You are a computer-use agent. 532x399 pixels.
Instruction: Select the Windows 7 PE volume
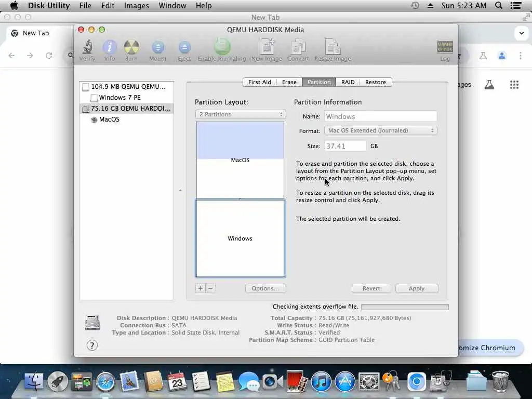127,97
